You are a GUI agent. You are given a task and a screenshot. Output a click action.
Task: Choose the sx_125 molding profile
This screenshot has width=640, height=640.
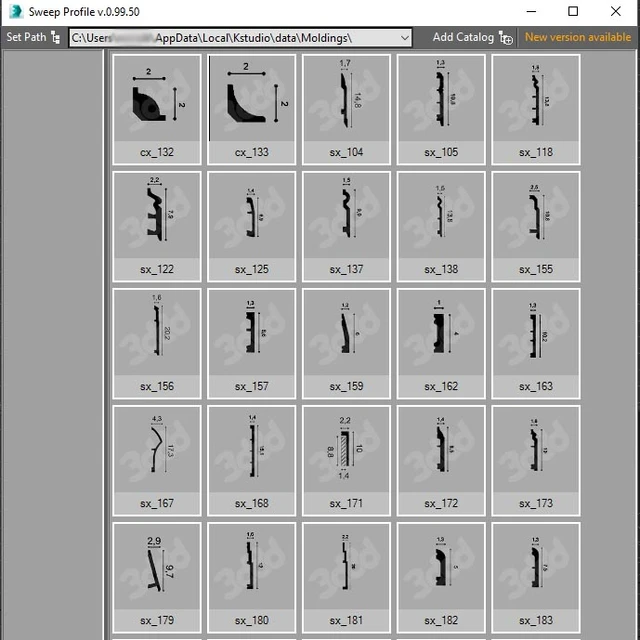coord(251,227)
